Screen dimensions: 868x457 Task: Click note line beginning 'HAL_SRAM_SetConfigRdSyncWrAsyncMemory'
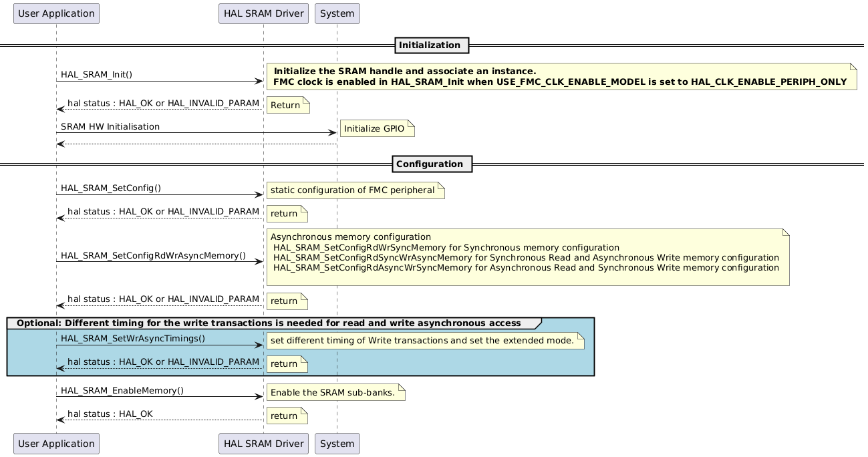tap(526, 258)
